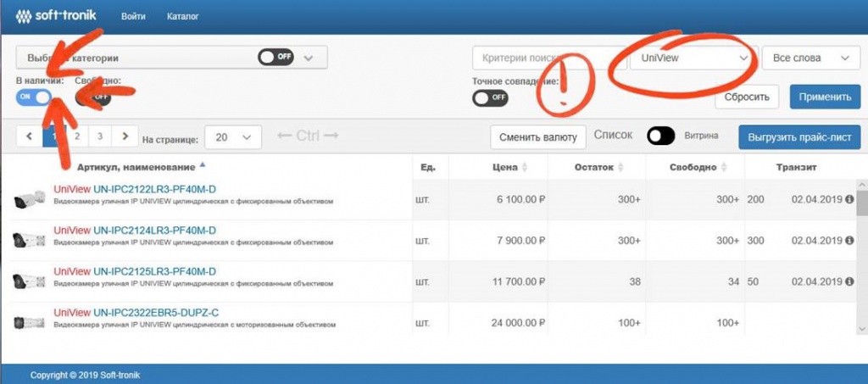This screenshot has height=384, width=868.
Task: Click the Сменить валюту button
Action: point(538,137)
